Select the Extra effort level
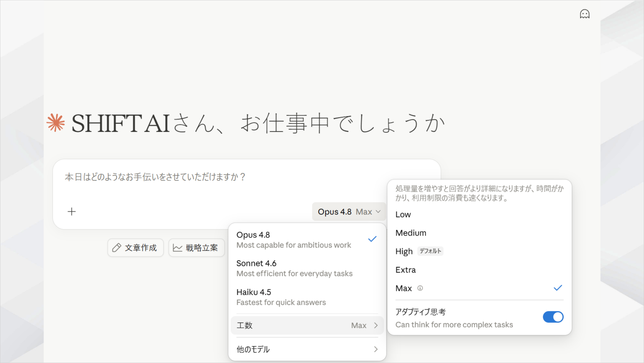The width and height of the screenshot is (644, 363). (479, 270)
